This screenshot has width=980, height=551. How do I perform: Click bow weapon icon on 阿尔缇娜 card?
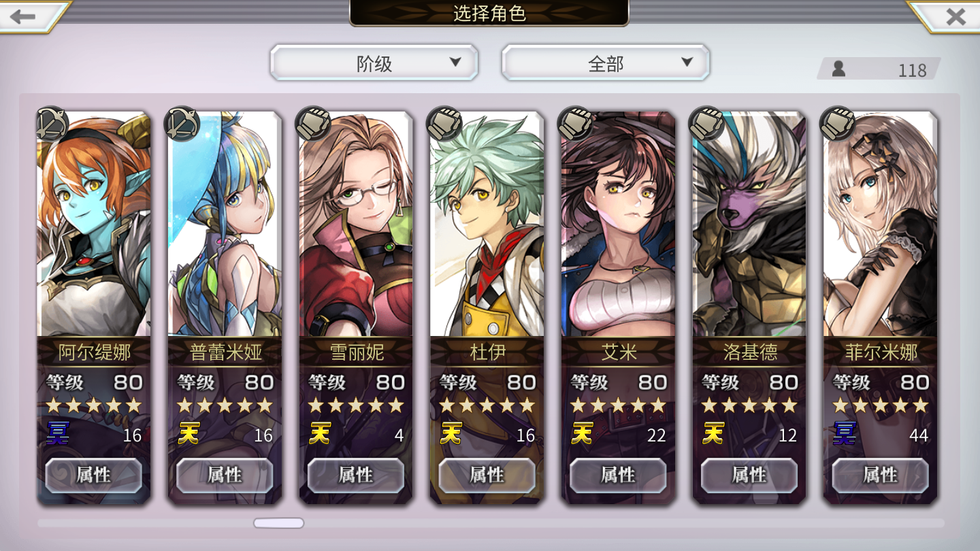tap(52, 124)
